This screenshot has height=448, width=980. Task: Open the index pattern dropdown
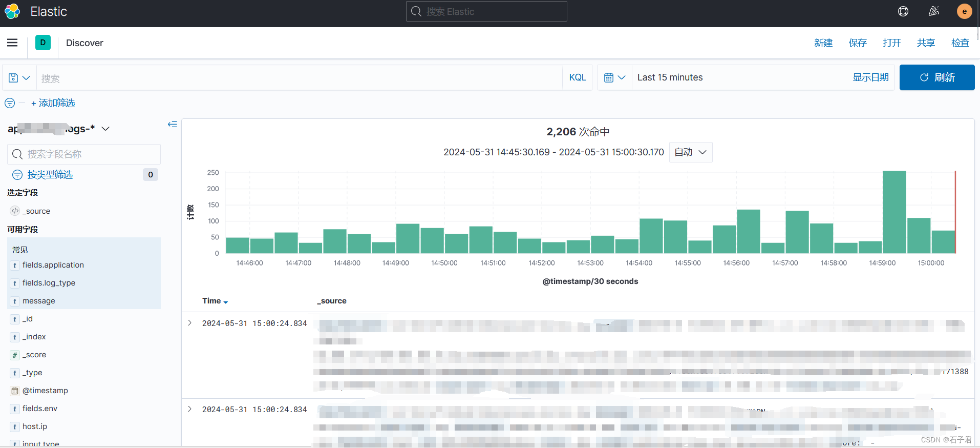[59, 129]
